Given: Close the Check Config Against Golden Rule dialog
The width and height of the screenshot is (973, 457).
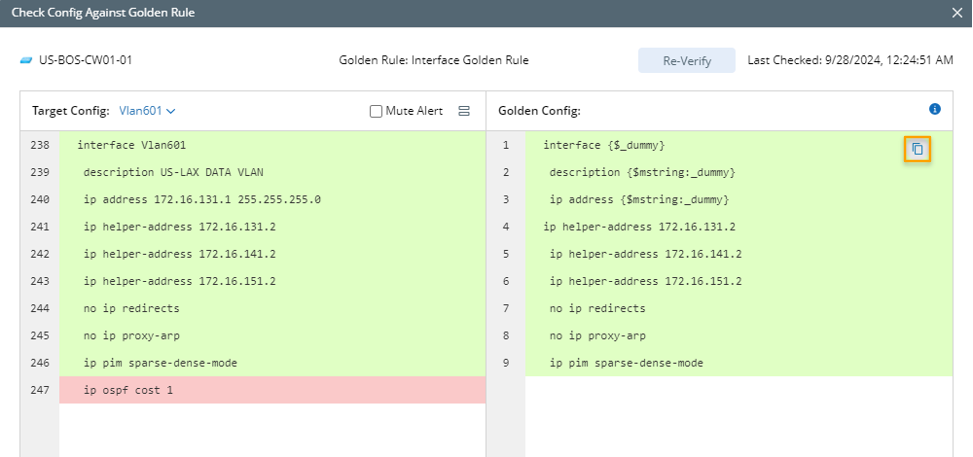Looking at the screenshot, I should [957, 13].
